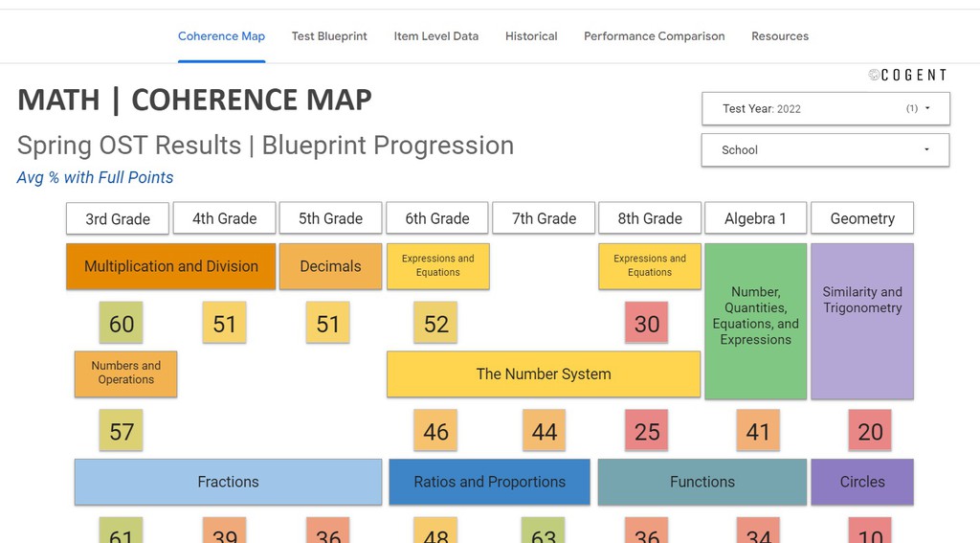Click the Number, Quantities, Equations, and Expressions block

[x=756, y=322]
